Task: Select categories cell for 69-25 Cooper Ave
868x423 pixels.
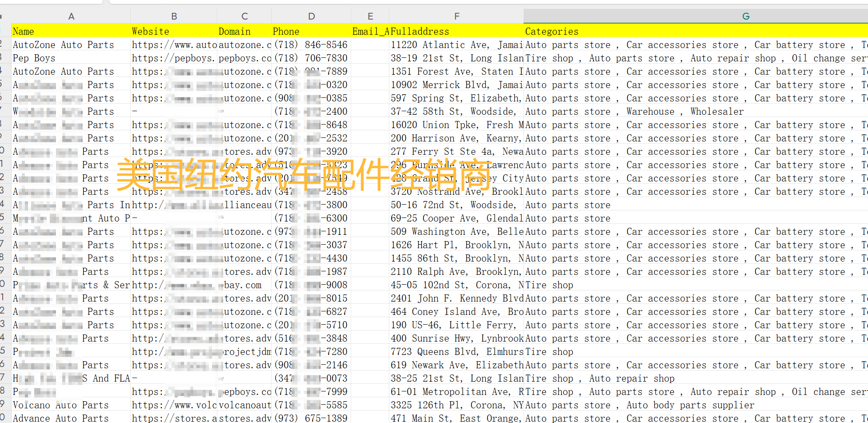Action: [x=696, y=218]
